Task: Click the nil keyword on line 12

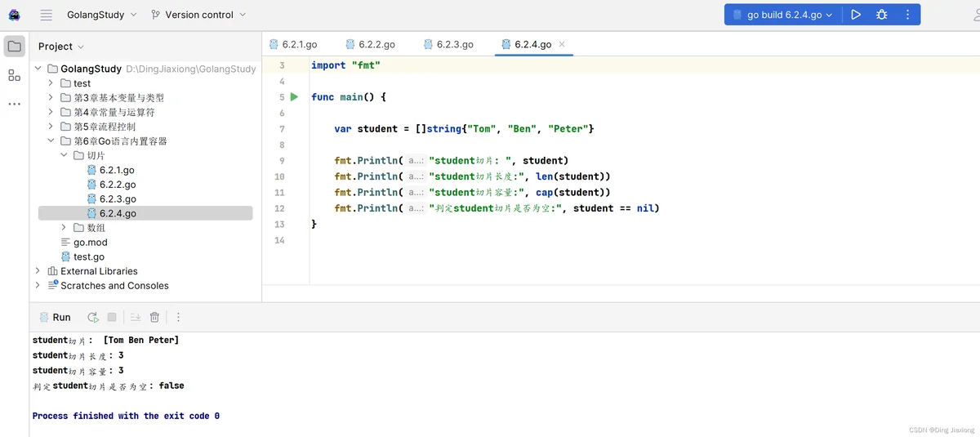Action: coord(644,208)
